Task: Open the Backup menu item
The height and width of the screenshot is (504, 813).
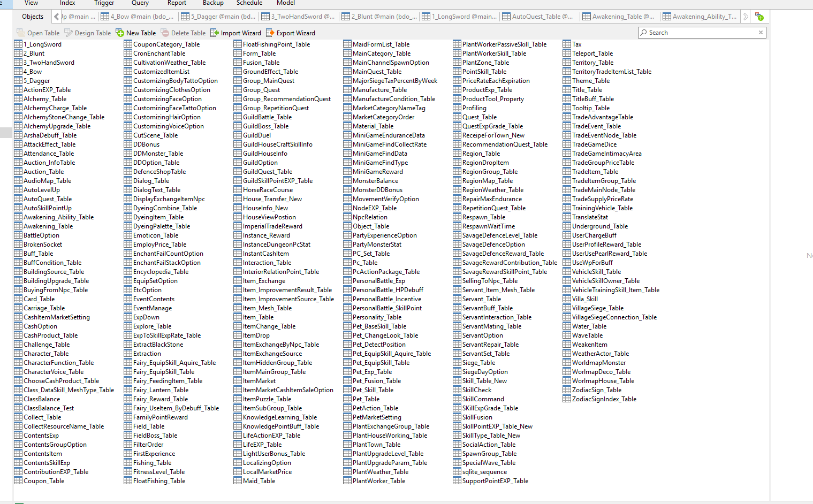Action: (213, 3)
